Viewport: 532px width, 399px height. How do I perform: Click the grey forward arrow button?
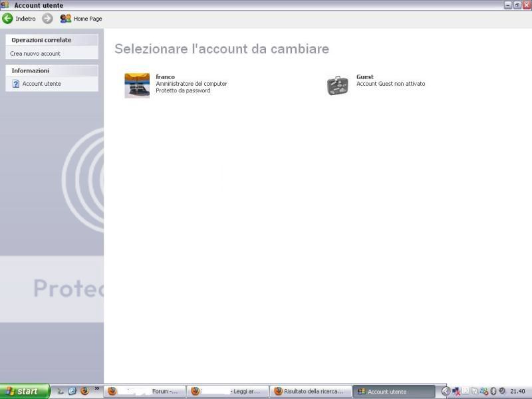[47, 19]
